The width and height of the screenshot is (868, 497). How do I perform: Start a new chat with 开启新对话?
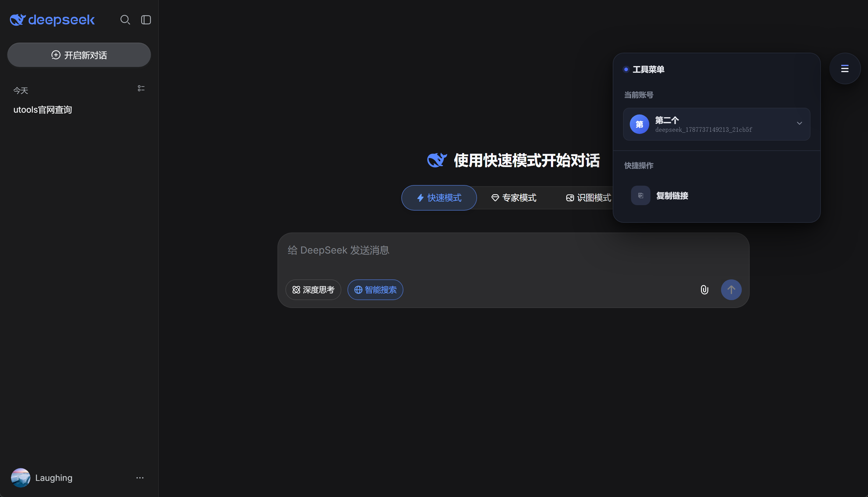(79, 55)
